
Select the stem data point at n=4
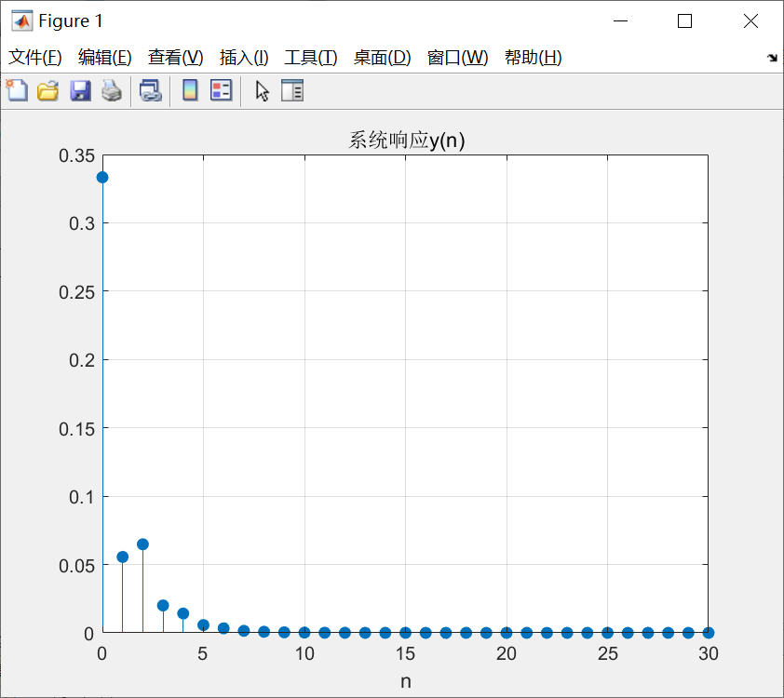point(183,613)
